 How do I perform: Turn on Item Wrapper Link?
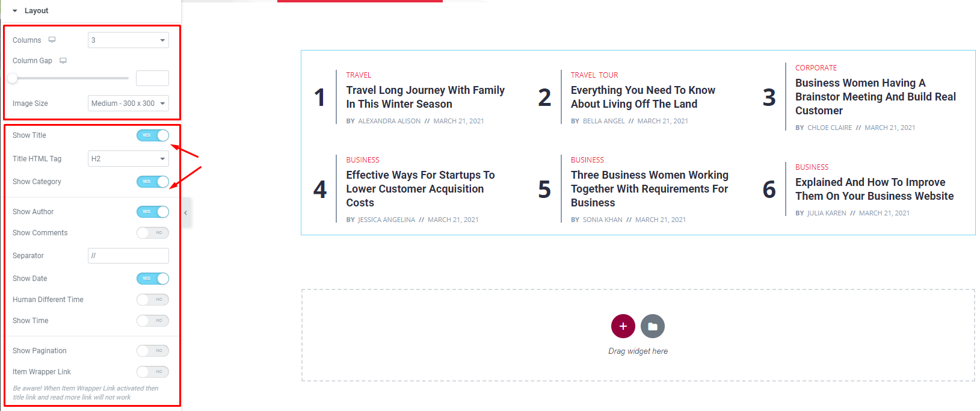[x=152, y=371]
